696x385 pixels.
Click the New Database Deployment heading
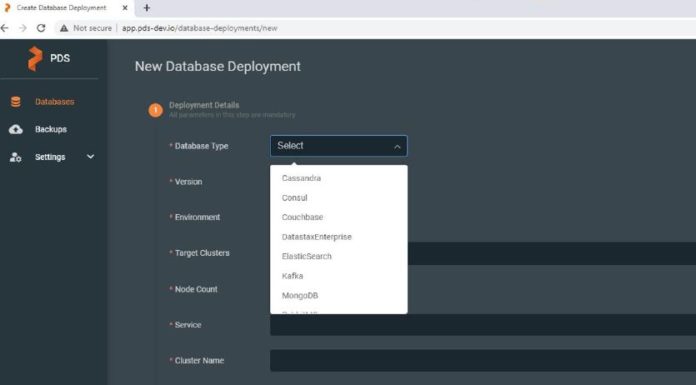pyautogui.click(x=218, y=66)
